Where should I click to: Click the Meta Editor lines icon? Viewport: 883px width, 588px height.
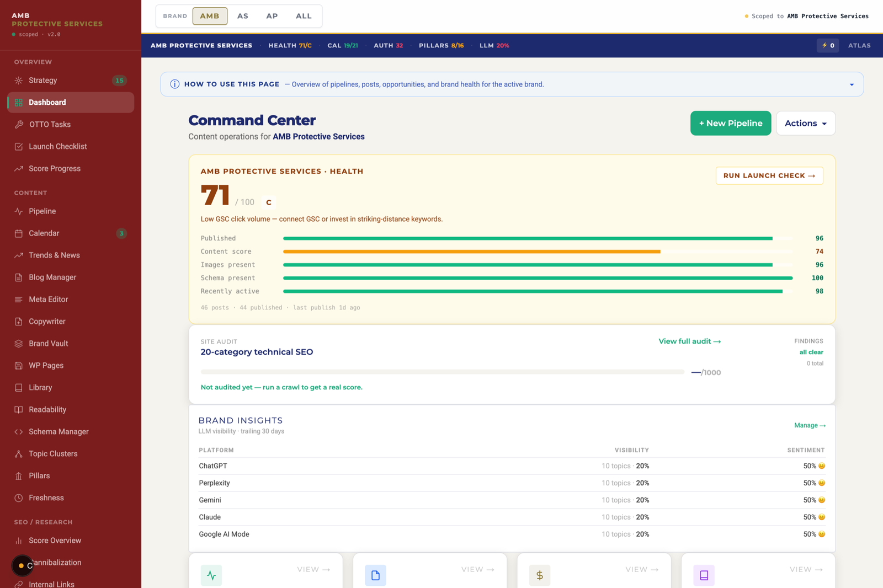[18, 300]
